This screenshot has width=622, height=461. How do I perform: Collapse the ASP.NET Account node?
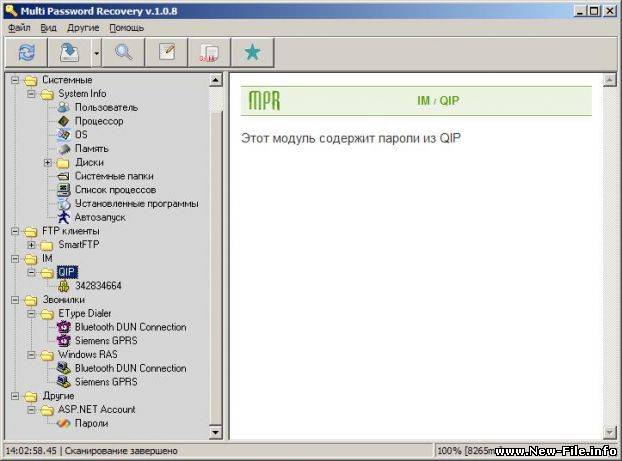31,409
